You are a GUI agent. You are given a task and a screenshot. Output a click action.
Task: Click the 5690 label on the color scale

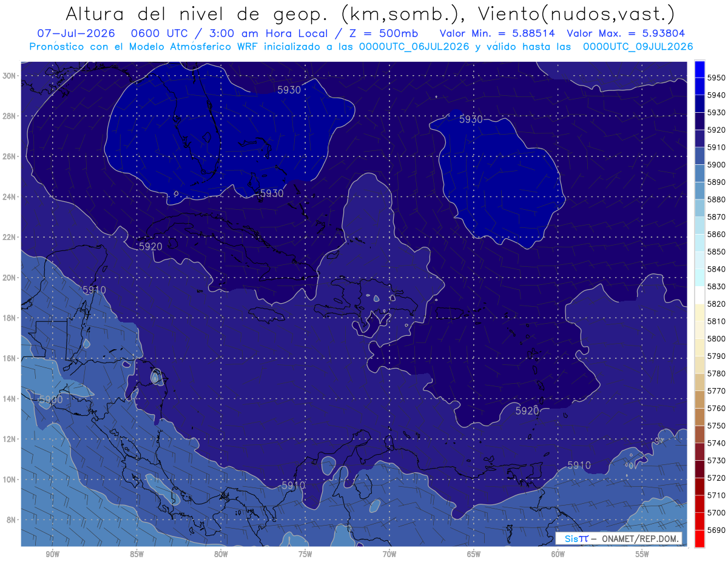pyautogui.click(x=716, y=530)
